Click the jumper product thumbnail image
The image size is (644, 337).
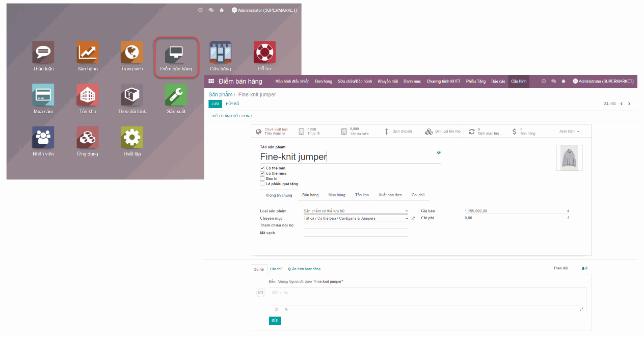coord(569,158)
